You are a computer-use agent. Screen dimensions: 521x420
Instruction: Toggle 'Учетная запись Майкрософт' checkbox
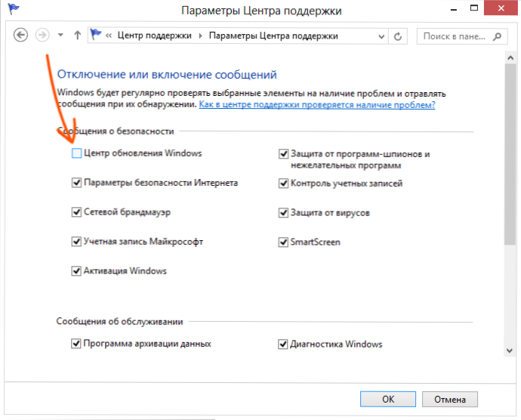[76, 241]
